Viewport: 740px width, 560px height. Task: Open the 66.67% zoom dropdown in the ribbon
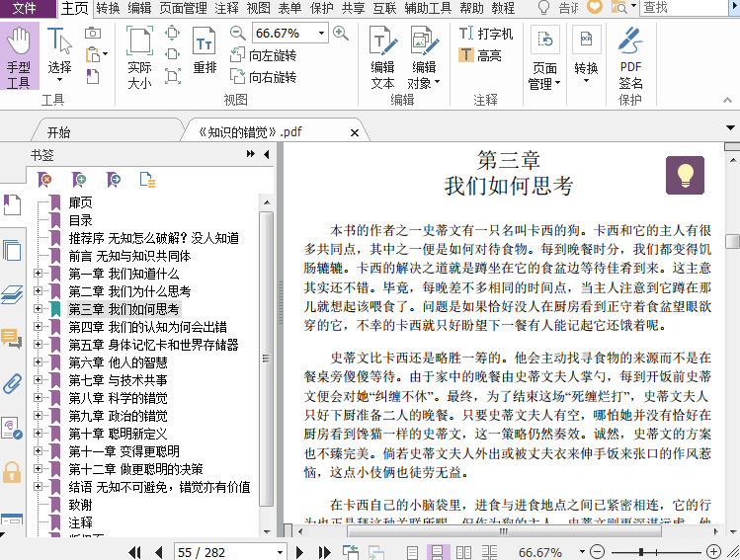(322, 33)
